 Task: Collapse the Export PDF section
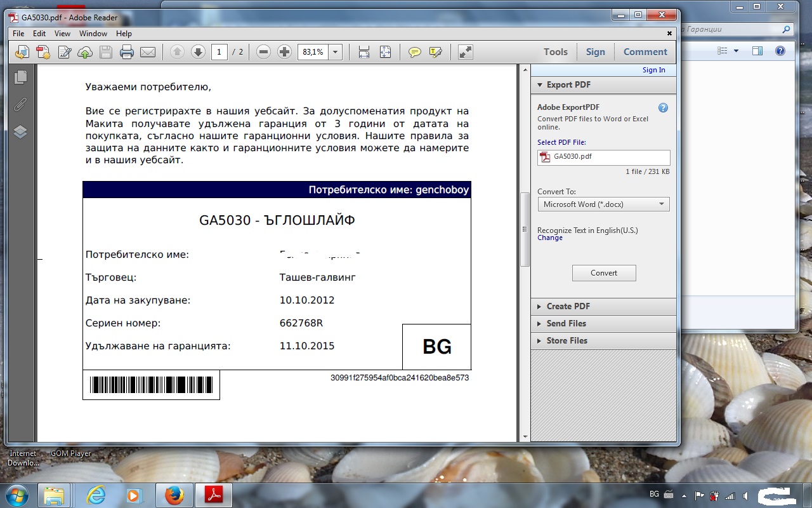568,84
